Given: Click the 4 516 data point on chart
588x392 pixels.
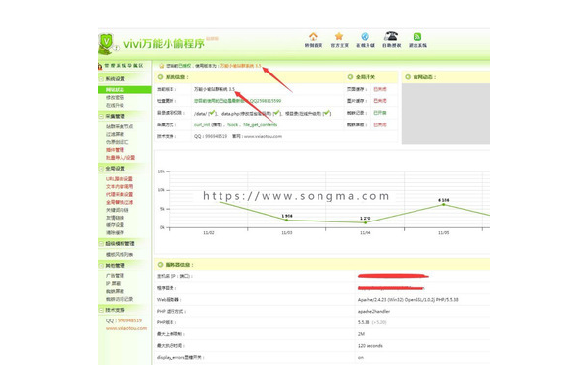Looking at the screenshot, I should (443, 206).
